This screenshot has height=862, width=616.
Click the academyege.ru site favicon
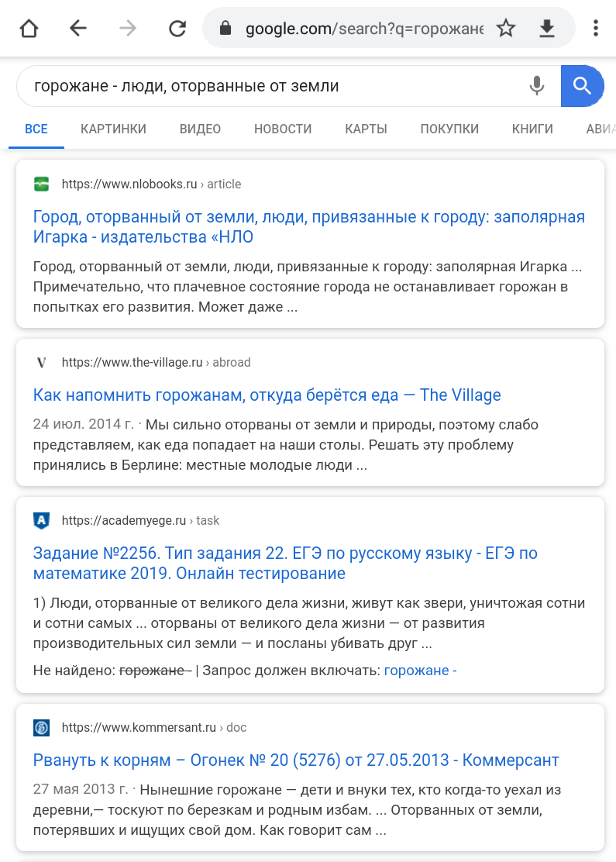pos(42,521)
